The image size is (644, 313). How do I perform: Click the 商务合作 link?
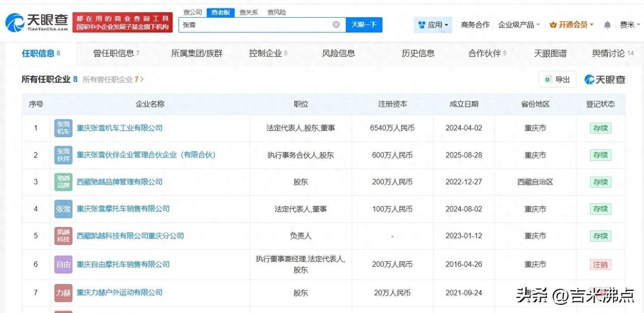pos(475,24)
